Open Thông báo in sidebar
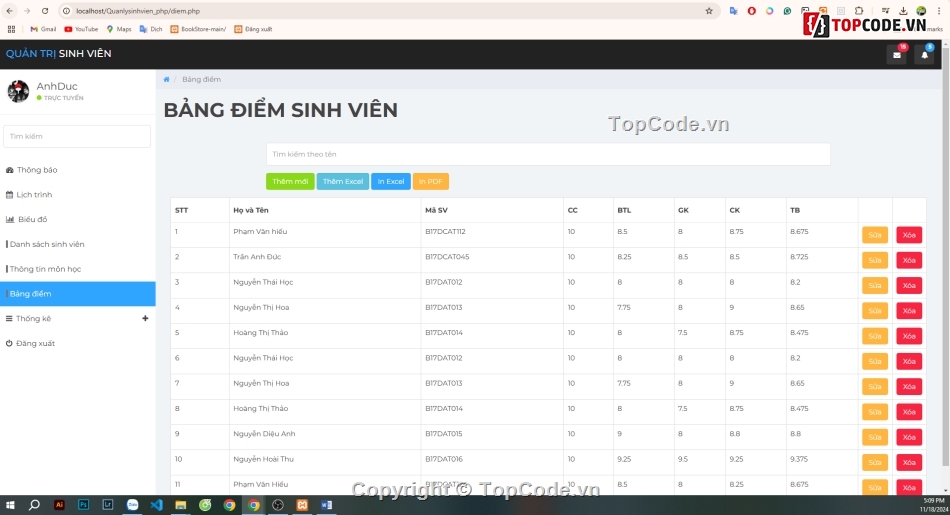950x515 pixels. [78, 170]
